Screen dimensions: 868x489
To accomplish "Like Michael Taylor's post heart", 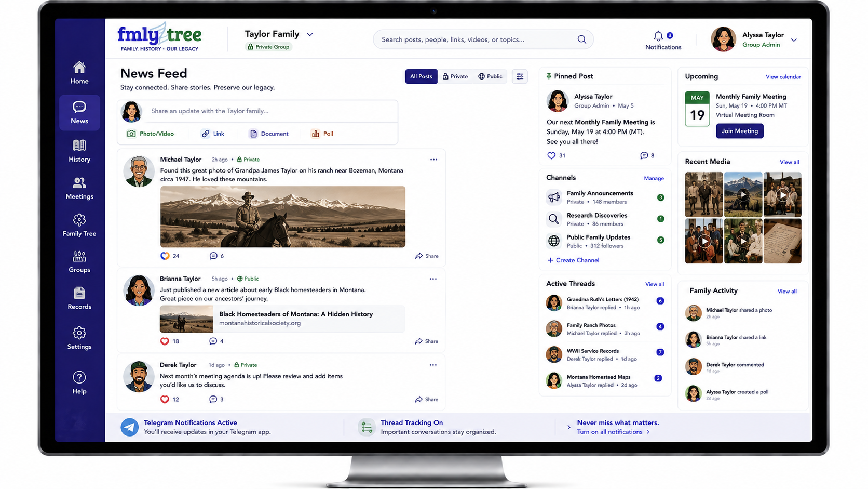I will click(x=165, y=256).
